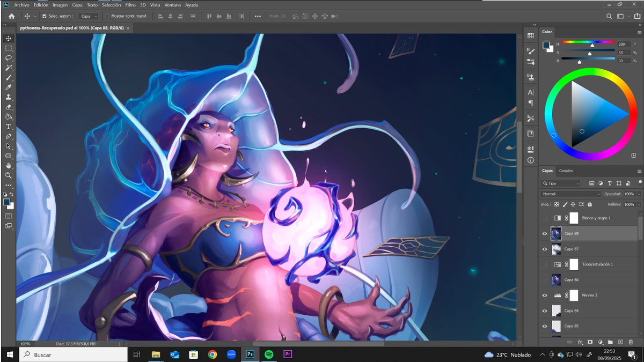Create a new layer group folder
644x362 pixels.
610,342
